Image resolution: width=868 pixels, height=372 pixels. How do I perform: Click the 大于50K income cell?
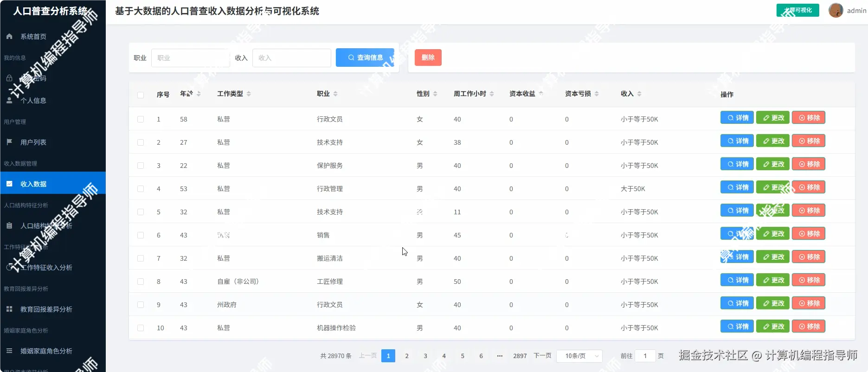pos(633,189)
